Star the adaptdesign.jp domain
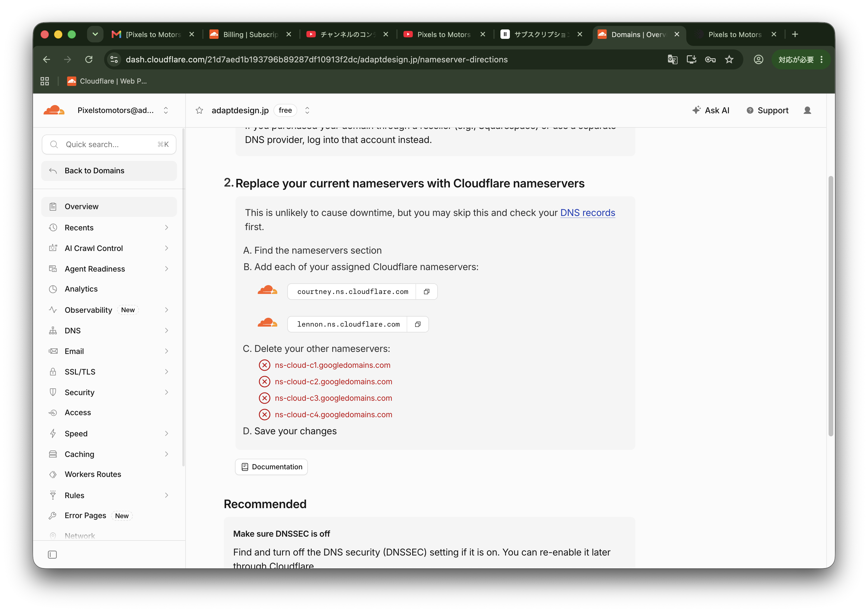This screenshot has height=612, width=868. click(x=199, y=110)
